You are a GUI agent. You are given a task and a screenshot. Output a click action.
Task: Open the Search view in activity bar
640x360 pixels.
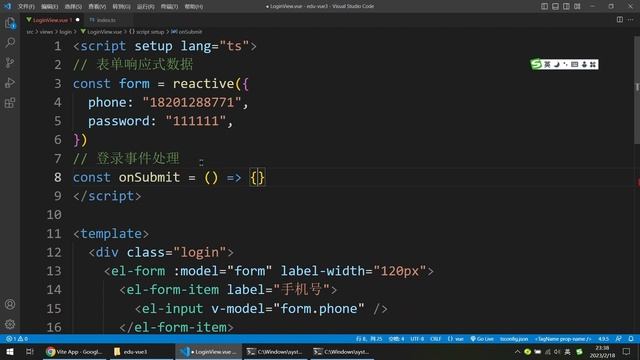[x=10, y=42]
